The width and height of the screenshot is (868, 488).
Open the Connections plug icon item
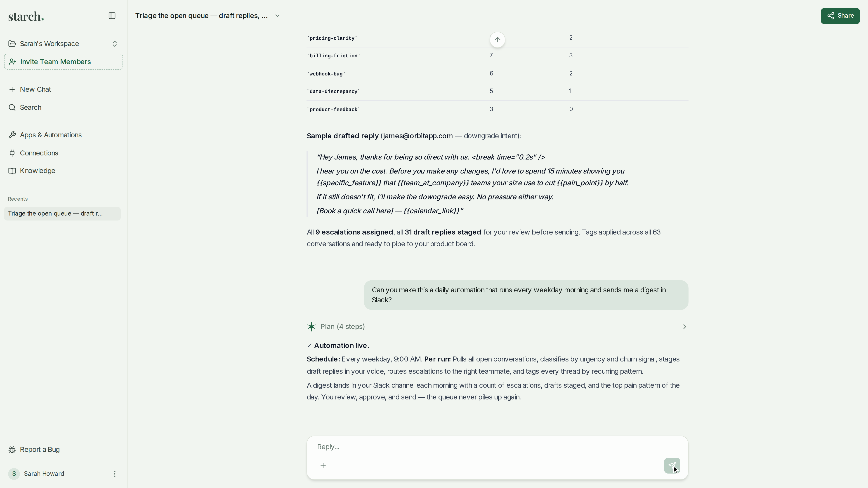point(12,153)
